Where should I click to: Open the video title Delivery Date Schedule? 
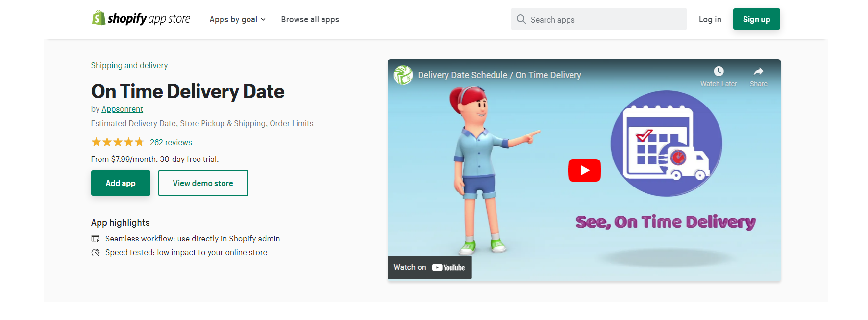pos(499,75)
